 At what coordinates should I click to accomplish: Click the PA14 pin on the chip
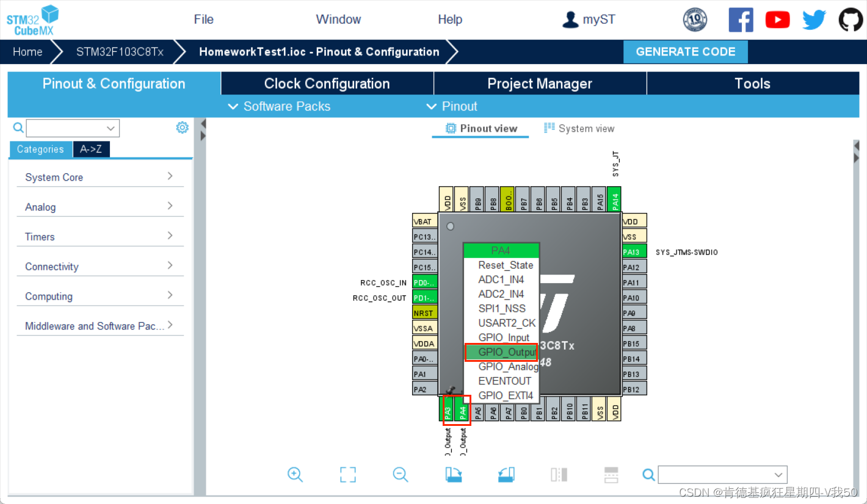click(x=615, y=199)
